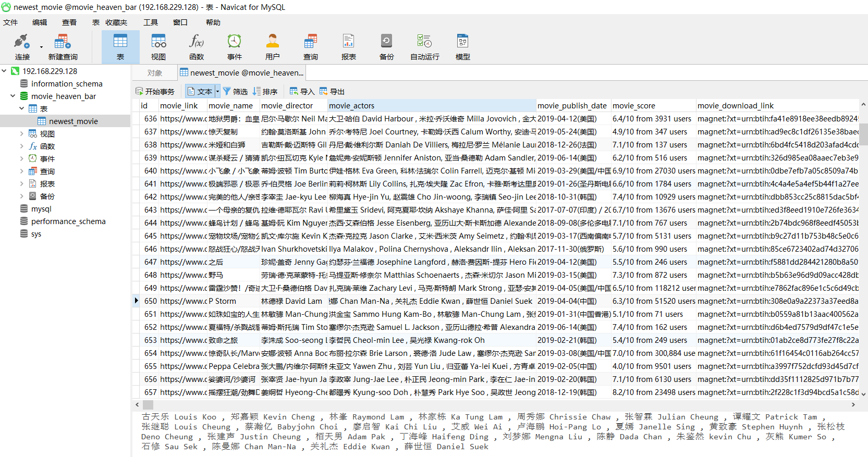The width and height of the screenshot is (868, 457).
Task: Click the movie_publish_date column header
Action: (573, 106)
